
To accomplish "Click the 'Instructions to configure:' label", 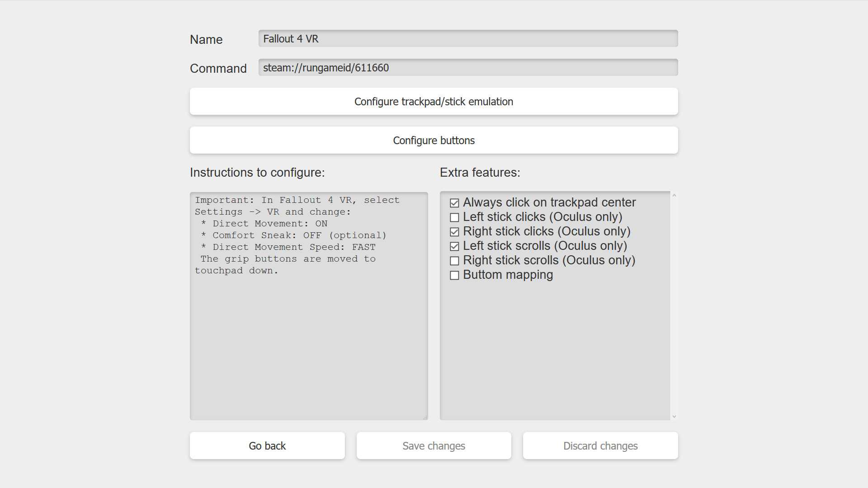I will click(x=257, y=173).
